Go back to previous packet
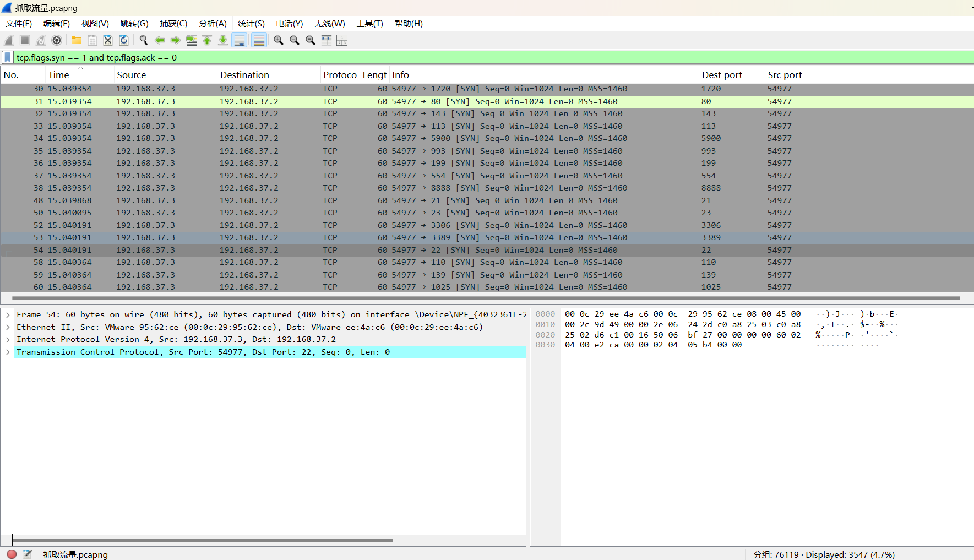 (160, 40)
